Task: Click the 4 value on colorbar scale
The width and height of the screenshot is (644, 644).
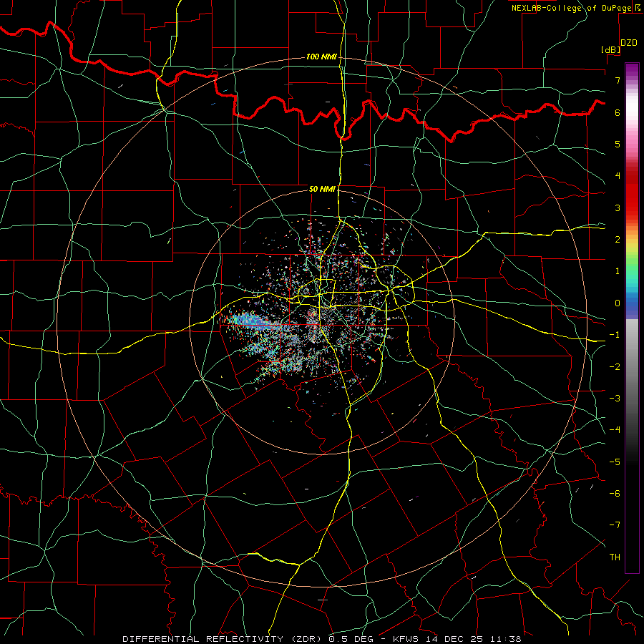Action: click(618, 176)
